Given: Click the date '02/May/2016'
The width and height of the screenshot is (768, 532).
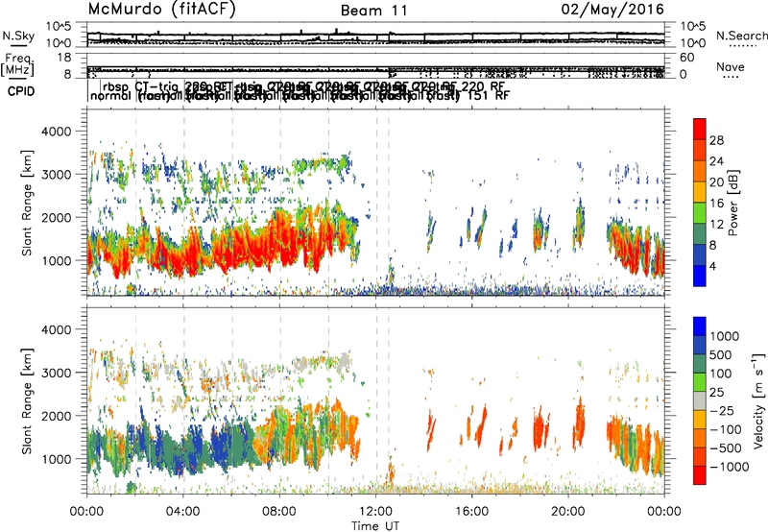Looking at the screenshot, I should 612,10.
